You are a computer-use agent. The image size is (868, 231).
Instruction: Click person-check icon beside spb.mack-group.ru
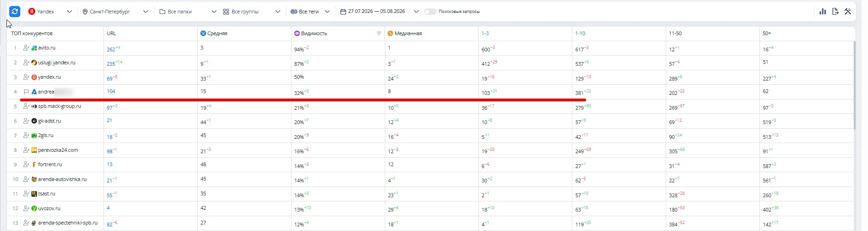pos(26,106)
